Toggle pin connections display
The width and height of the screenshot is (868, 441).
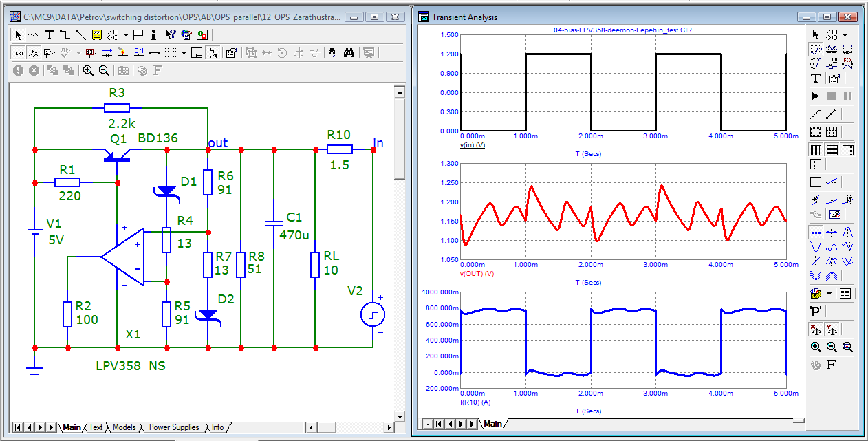[155, 53]
